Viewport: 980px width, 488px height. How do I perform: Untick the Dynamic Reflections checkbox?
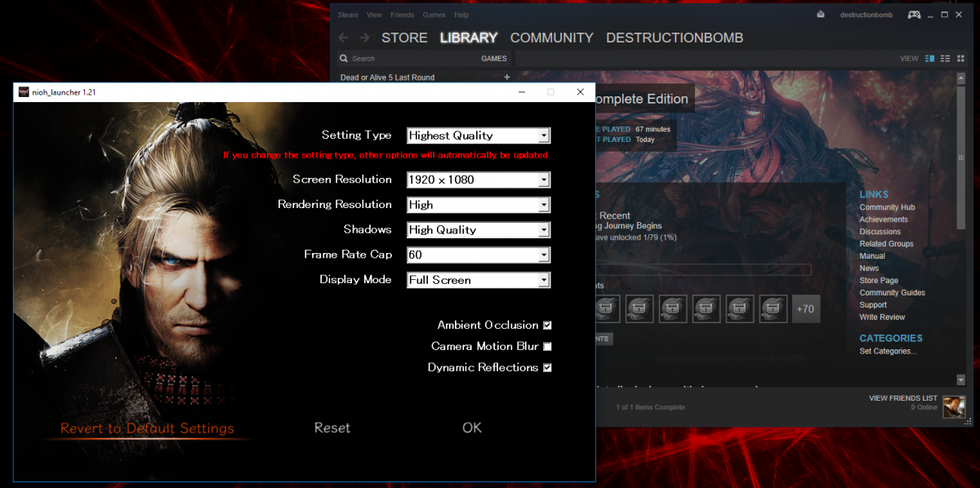(x=547, y=367)
